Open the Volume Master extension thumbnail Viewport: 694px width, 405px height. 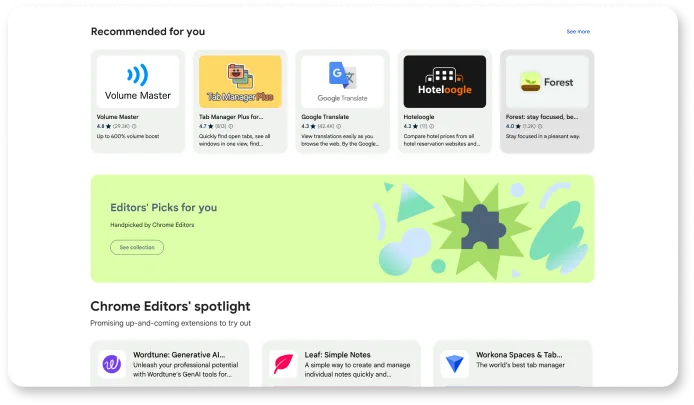pos(138,81)
